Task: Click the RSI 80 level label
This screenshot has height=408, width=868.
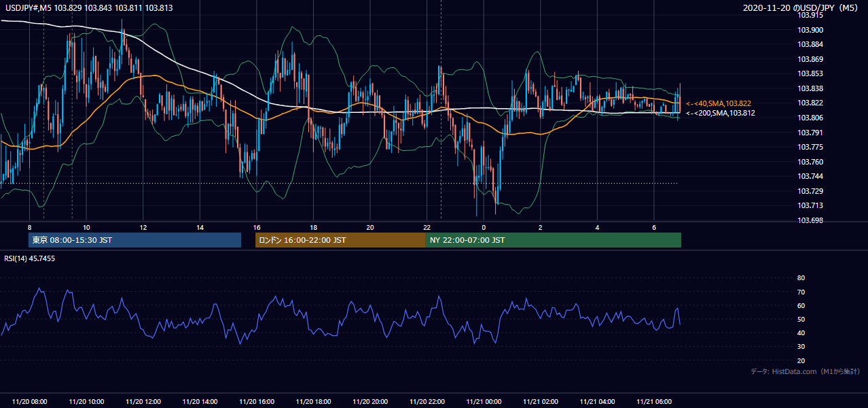Action: click(801, 278)
